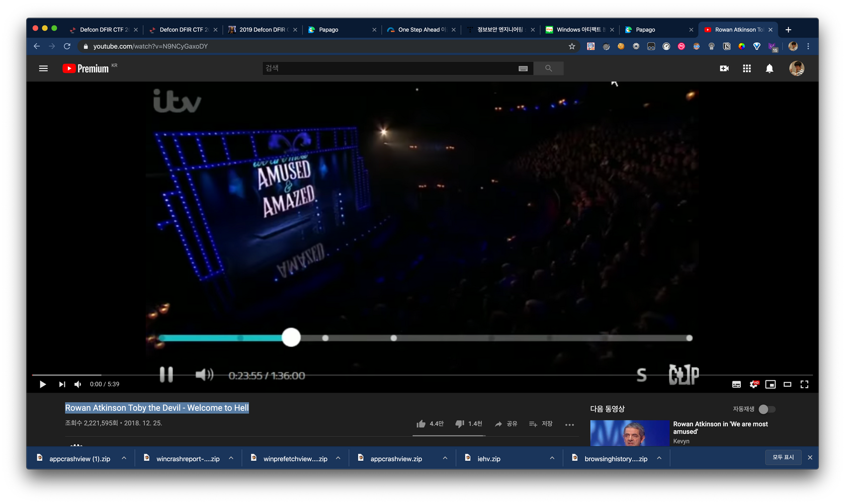Expand options for winprefetchview zip
Viewport: 845px width, 504px height.
tap(338, 458)
